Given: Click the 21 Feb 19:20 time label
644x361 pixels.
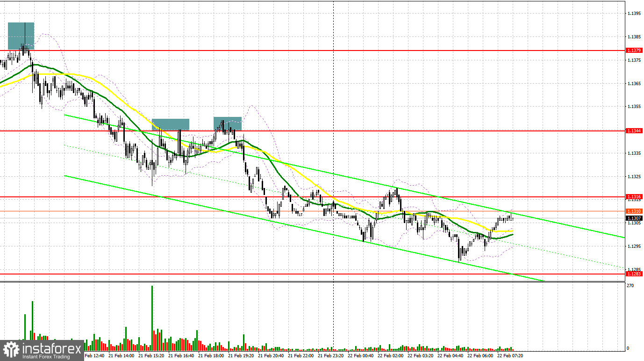Looking at the screenshot, I should (x=241, y=355).
